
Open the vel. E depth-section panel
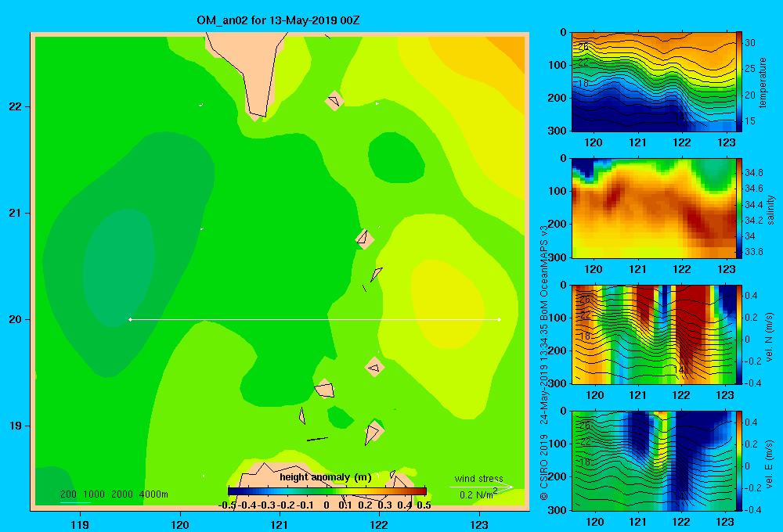pos(654,461)
